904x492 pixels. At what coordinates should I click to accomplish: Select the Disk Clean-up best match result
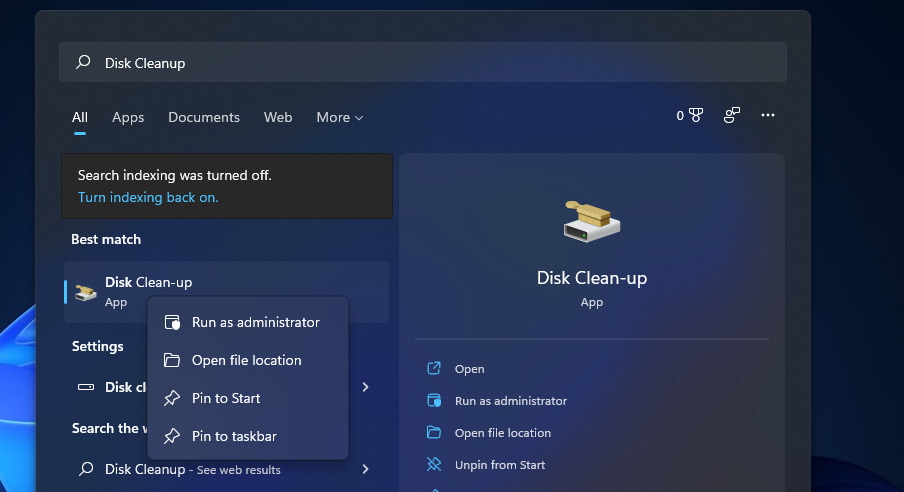click(227, 291)
